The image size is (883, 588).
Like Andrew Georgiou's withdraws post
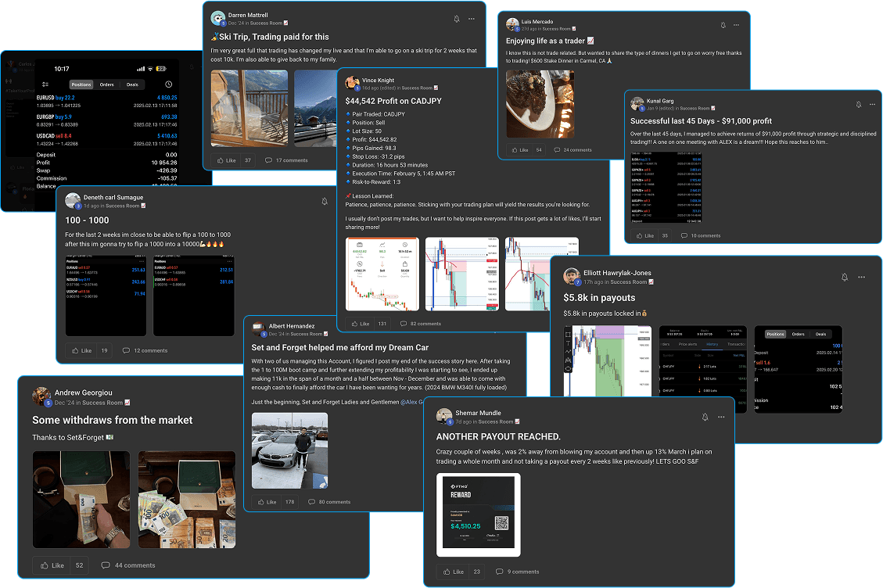click(x=52, y=565)
